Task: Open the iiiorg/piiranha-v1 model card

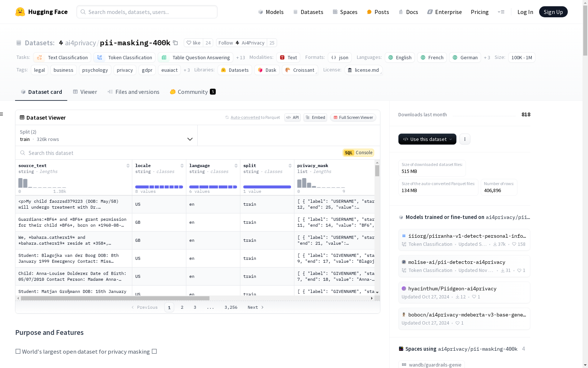Action: [x=464, y=240]
